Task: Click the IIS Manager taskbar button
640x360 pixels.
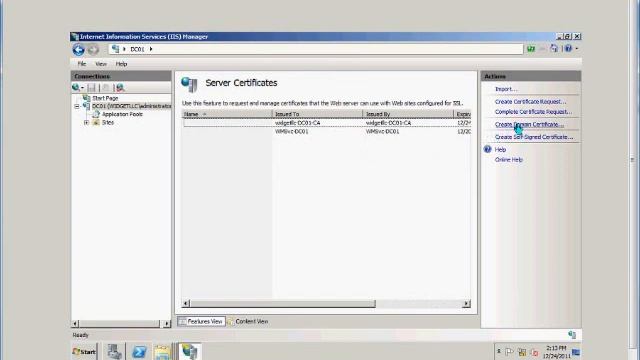Action: click(x=190, y=351)
